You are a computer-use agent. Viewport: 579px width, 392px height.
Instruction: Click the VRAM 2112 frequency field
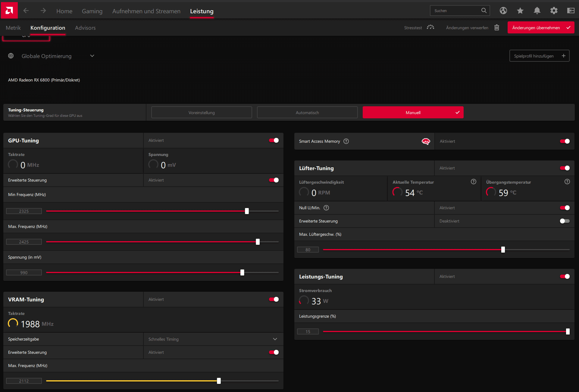[x=24, y=381]
